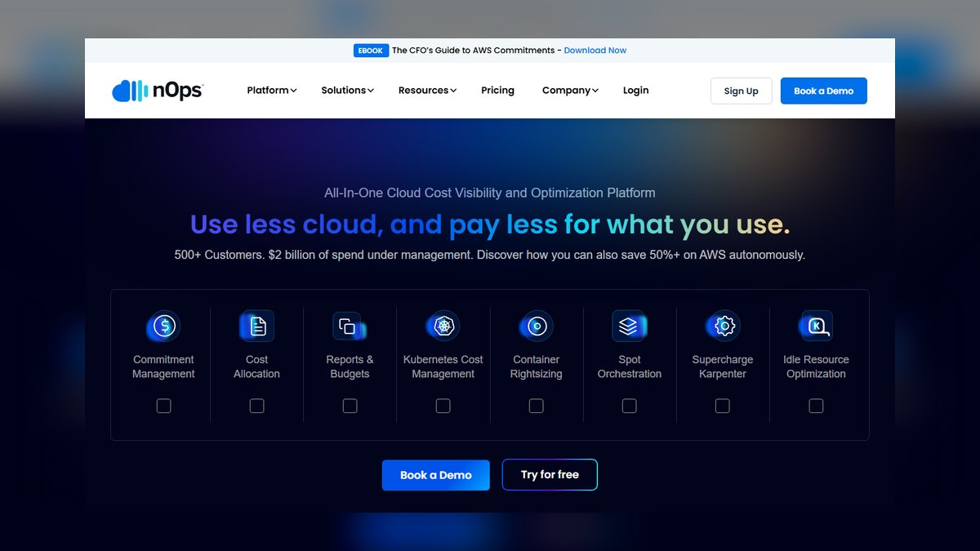Enable the Idle Resource Optimization checkbox
Screen dimensions: 980x551
[x=816, y=406]
